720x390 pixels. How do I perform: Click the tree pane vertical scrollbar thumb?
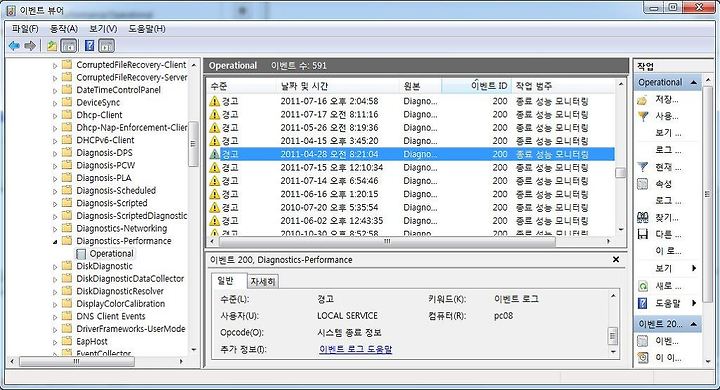click(193, 144)
